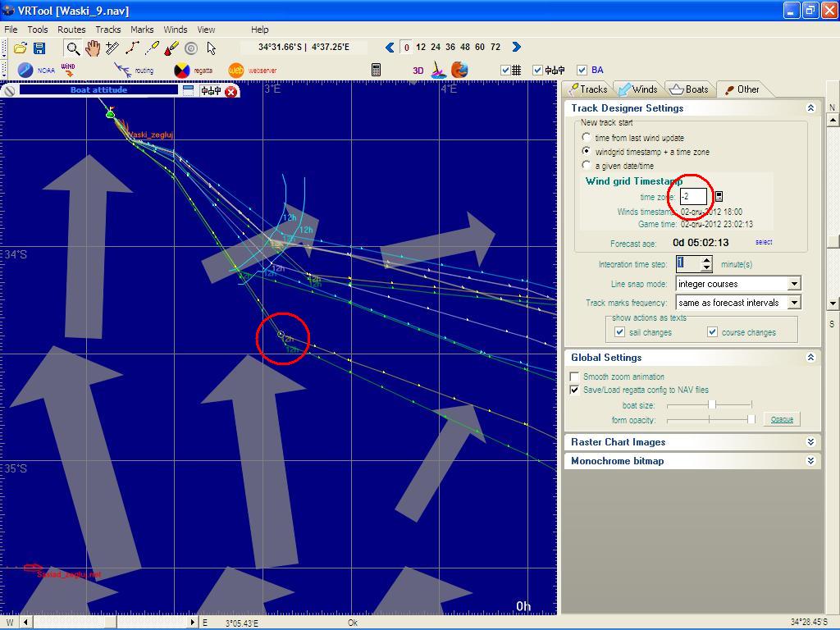
Task: Save the current file with floppy icon
Action: click(x=39, y=48)
